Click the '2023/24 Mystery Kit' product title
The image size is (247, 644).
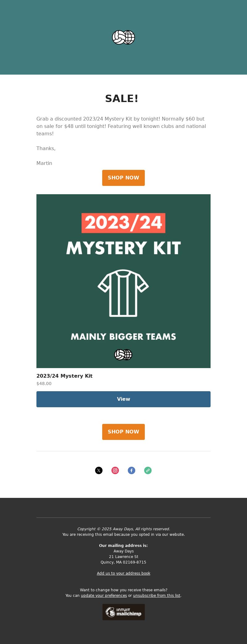click(65, 376)
